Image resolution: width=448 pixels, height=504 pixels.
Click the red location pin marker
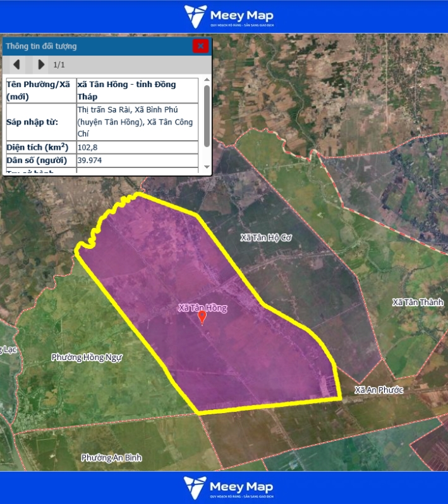click(x=202, y=317)
